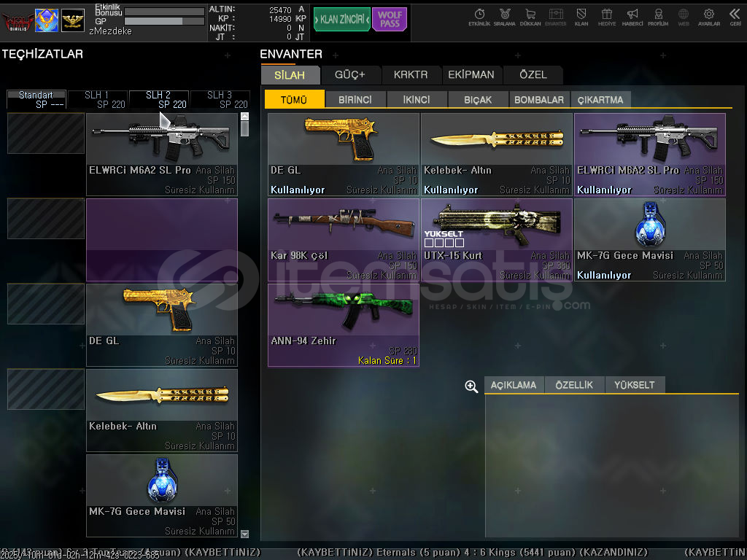Open the Klan shield icon
This screenshot has height=560, width=747.
tap(581, 17)
